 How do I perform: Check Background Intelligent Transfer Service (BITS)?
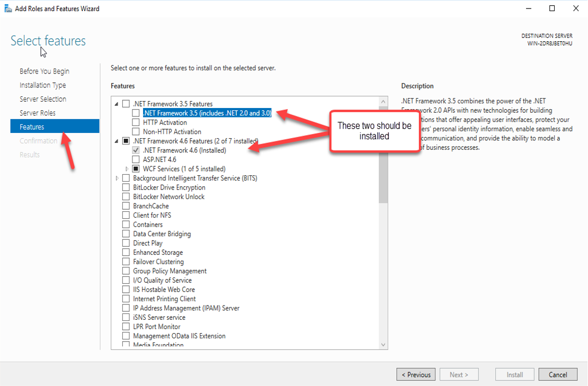pos(126,178)
